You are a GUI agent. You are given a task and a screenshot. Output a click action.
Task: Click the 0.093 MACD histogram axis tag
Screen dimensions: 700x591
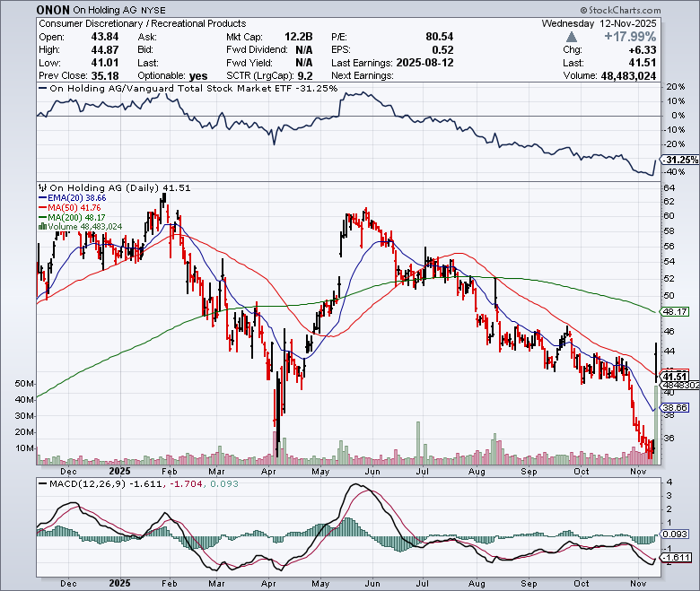[x=676, y=534]
